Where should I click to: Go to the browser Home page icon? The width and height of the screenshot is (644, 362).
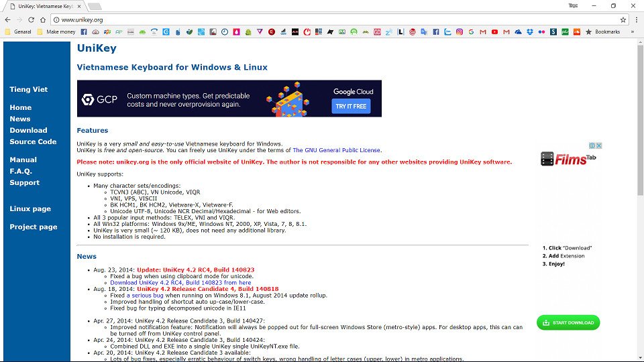click(x=43, y=19)
